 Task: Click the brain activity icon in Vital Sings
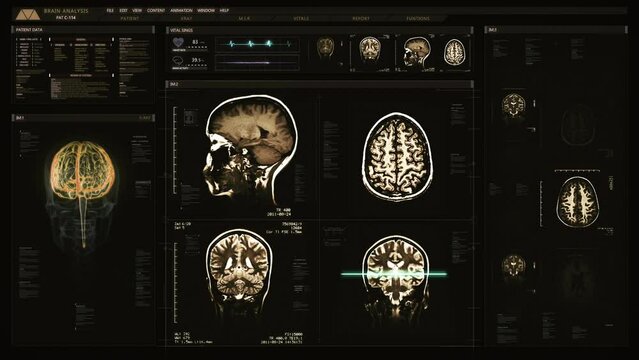pyautogui.click(x=178, y=61)
